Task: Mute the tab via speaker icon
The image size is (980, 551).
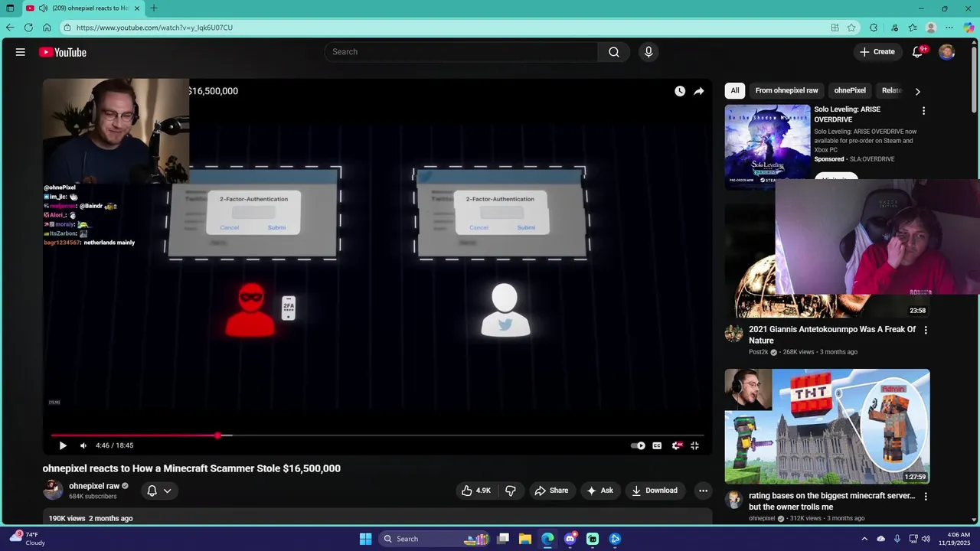Action: coord(43,8)
